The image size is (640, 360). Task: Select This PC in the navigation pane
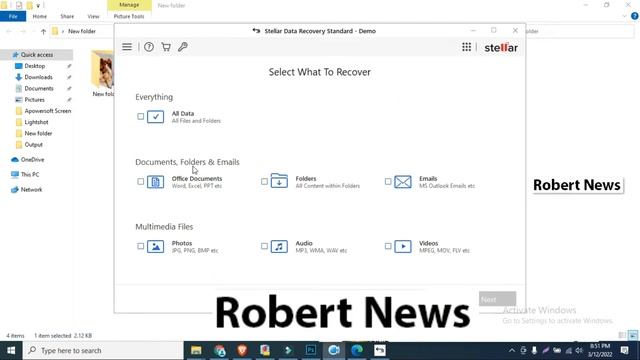30,174
